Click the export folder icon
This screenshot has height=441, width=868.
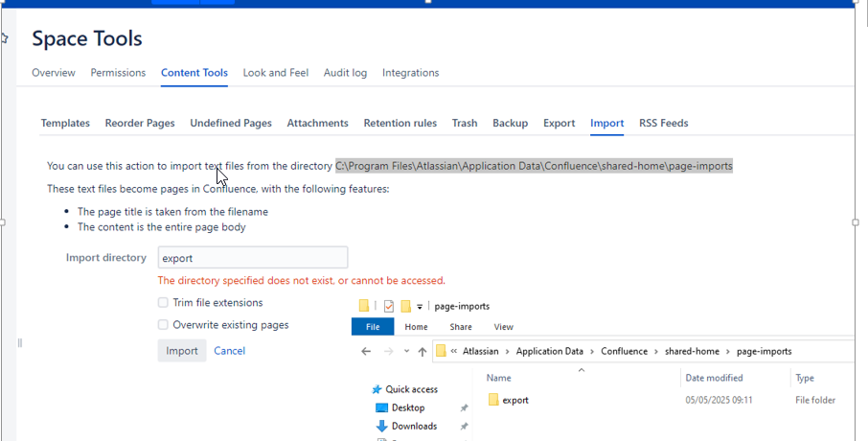[x=493, y=400]
